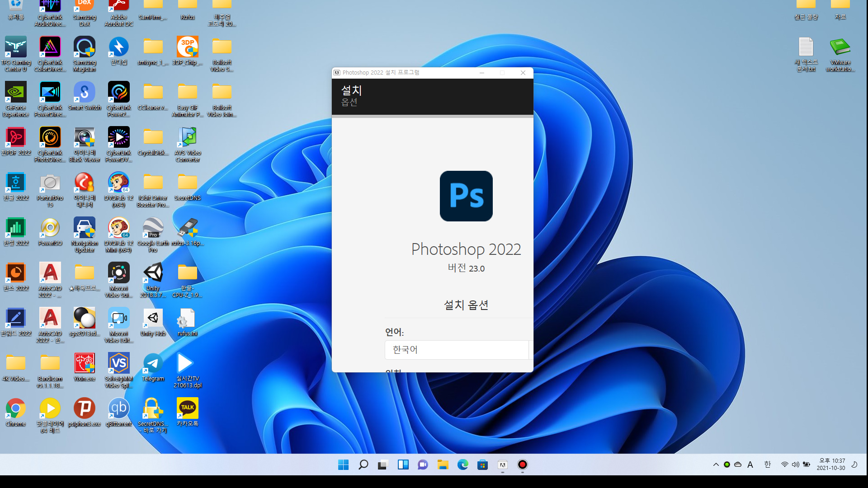The height and width of the screenshot is (488, 868).
Task: Expand hidden system tray icons chevron
Action: click(x=716, y=465)
